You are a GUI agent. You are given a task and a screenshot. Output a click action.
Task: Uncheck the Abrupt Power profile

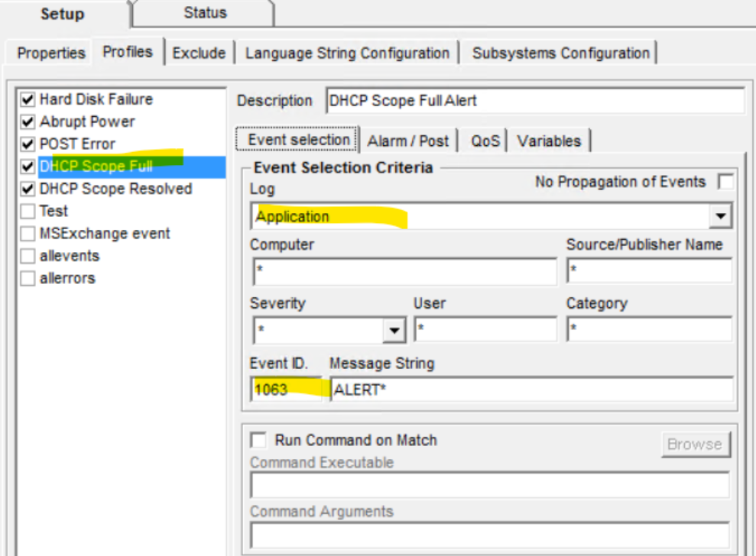28,121
